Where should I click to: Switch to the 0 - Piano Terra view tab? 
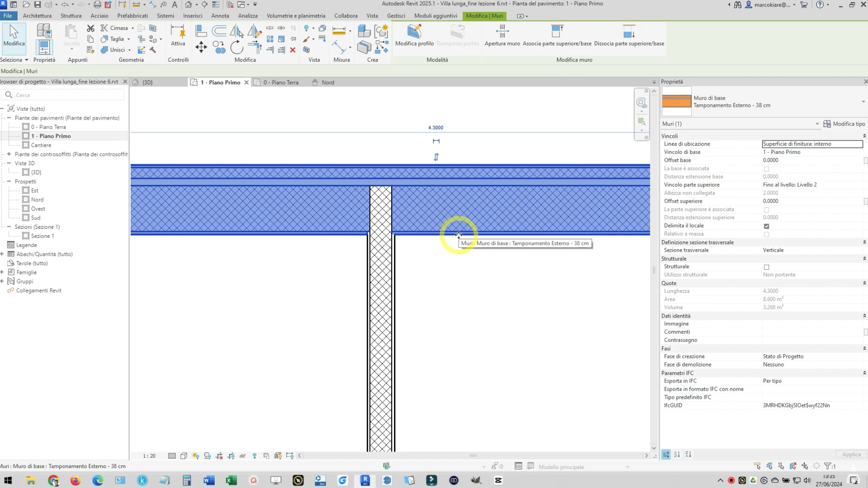[x=281, y=83]
